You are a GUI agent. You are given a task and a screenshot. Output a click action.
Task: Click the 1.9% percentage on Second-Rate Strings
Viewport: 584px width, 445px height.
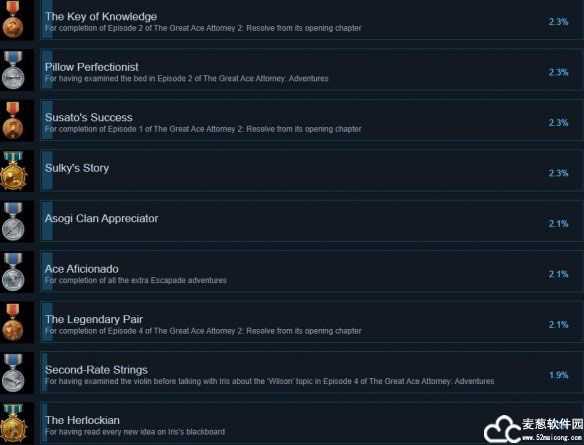559,375
